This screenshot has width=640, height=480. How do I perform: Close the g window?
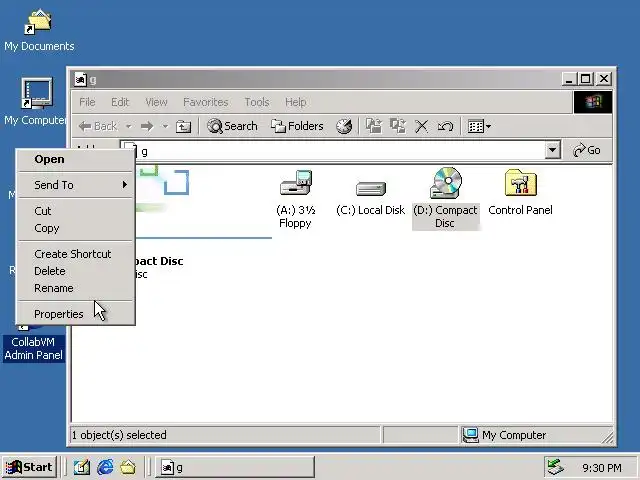[604, 79]
